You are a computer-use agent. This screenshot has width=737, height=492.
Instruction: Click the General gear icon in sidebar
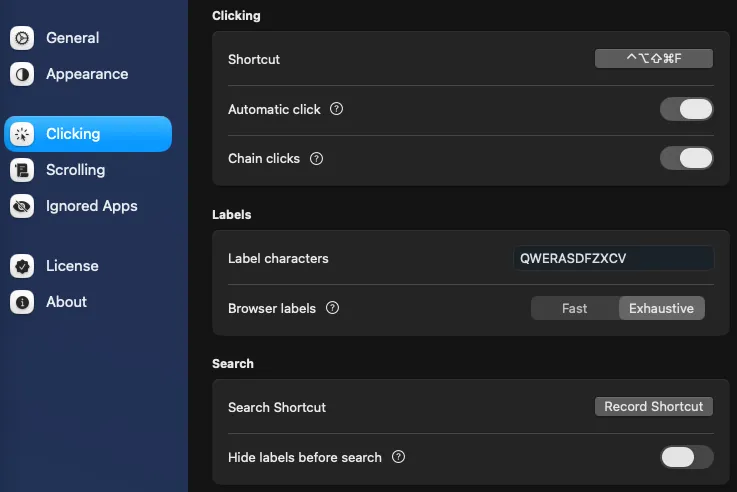22,38
